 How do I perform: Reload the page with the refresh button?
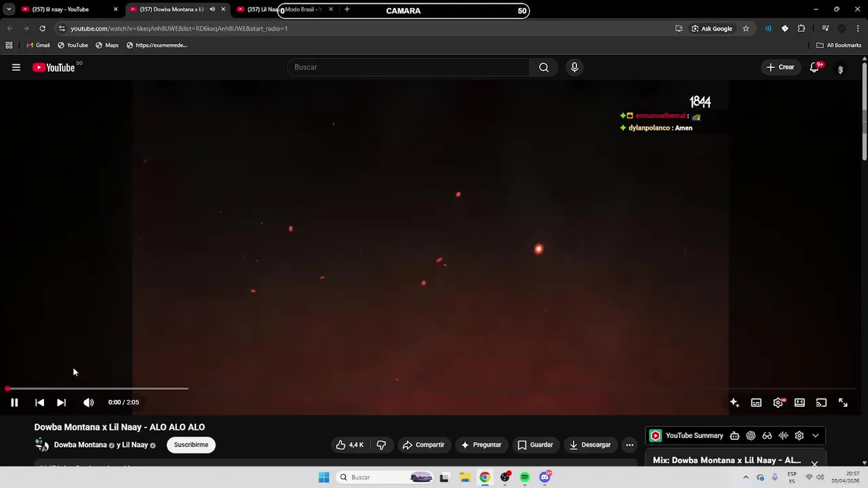pos(42,28)
